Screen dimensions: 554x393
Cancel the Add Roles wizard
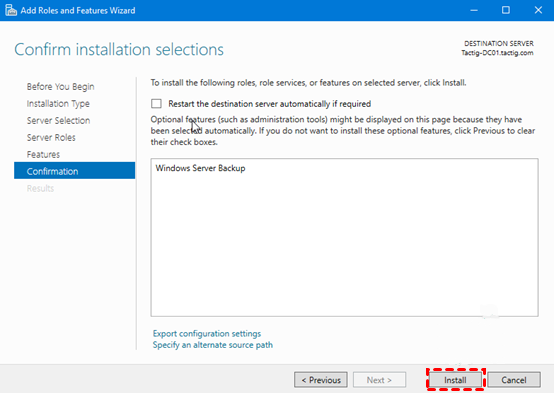click(514, 380)
